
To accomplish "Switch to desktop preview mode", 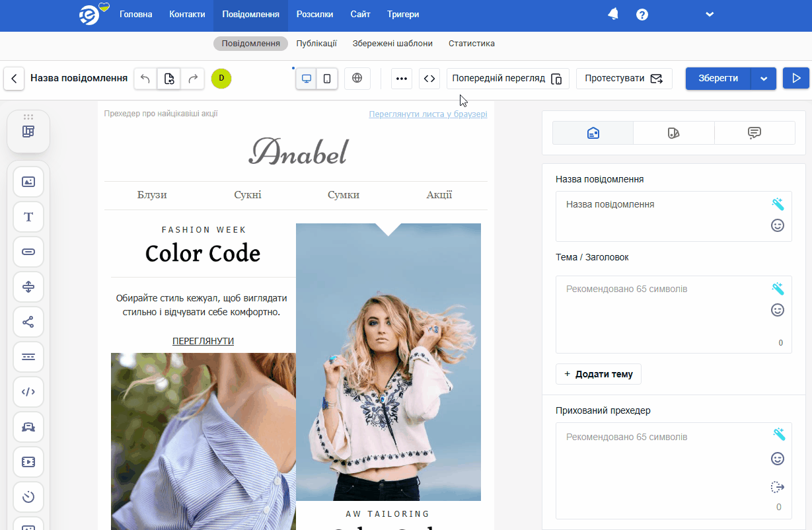I will click(307, 79).
